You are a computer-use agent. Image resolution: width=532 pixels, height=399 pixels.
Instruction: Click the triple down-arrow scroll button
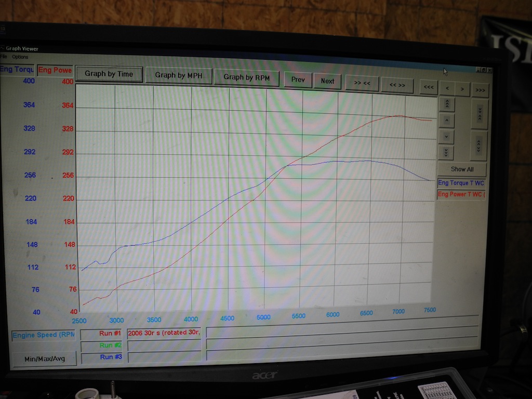point(446,152)
